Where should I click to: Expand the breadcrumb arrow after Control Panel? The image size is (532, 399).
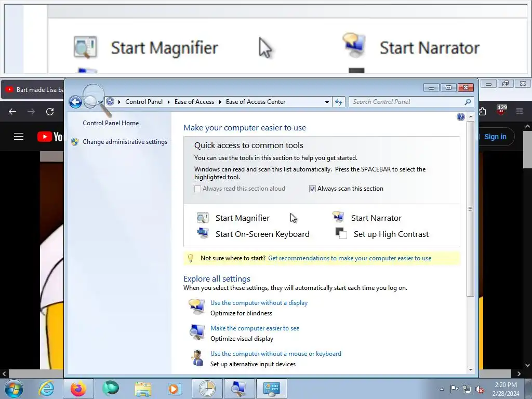(169, 102)
